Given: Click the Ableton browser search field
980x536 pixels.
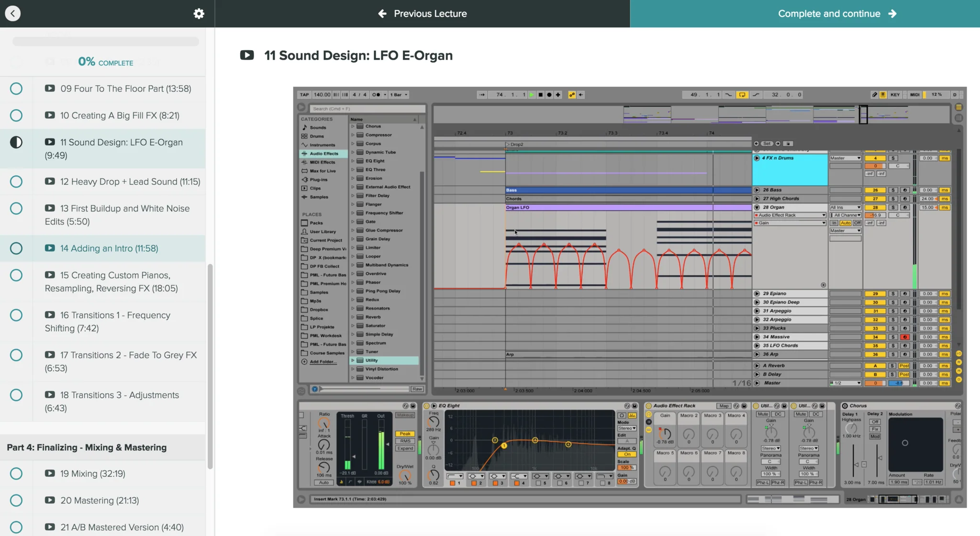Looking at the screenshot, I should click(x=367, y=109).
